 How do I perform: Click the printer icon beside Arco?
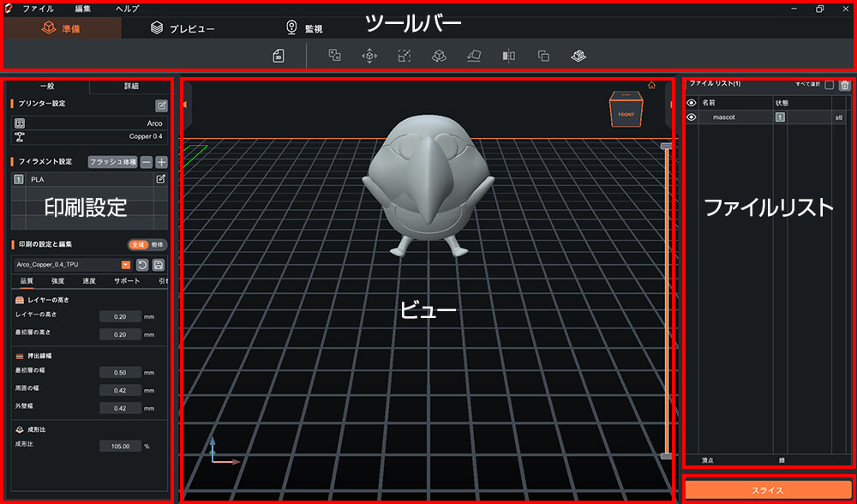[x=20, y=123]
